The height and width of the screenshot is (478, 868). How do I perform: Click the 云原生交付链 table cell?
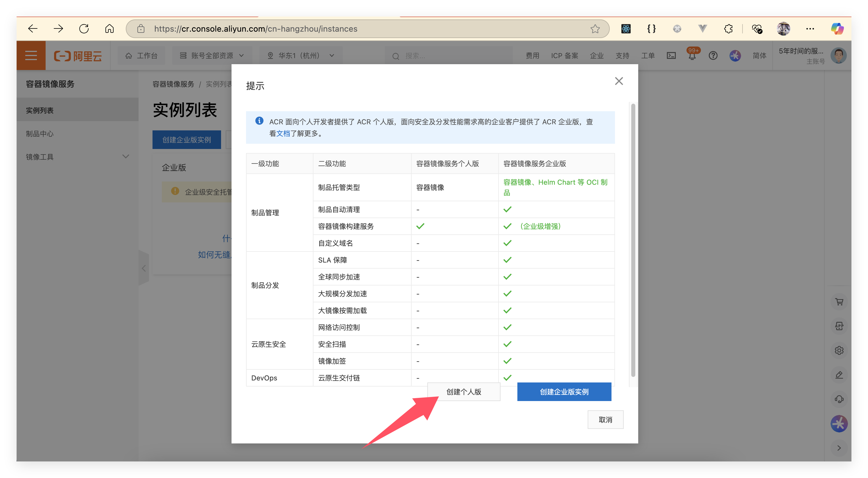(362, 378)
